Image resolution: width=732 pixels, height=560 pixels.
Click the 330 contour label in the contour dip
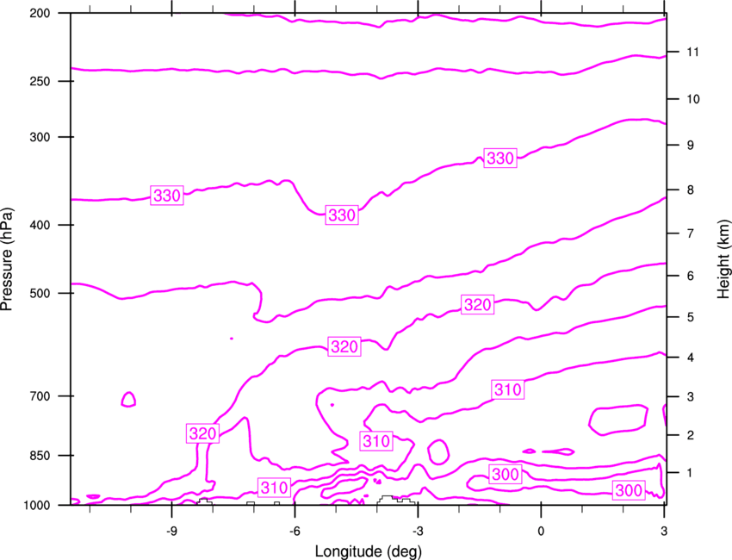point(342,215)
